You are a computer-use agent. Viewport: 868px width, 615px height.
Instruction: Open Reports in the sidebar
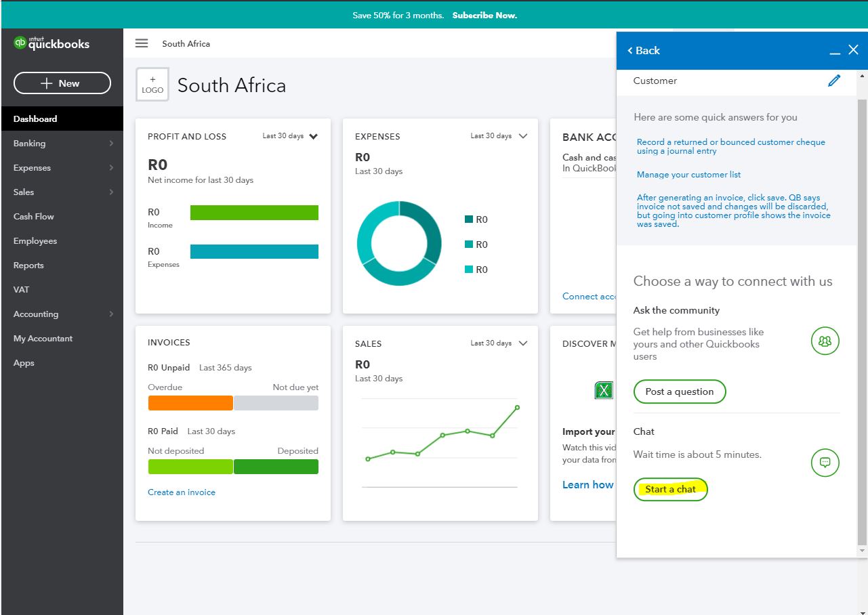pos(28,266)
